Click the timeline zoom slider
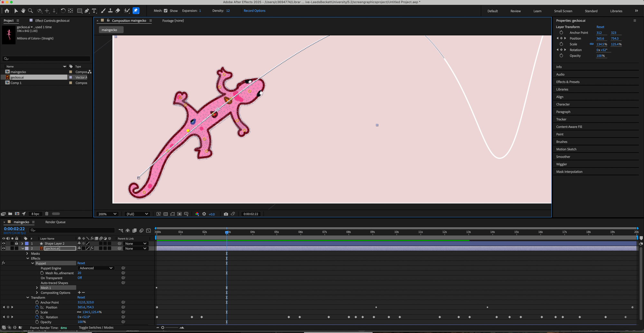644x333 pixels. click(163, 328)
